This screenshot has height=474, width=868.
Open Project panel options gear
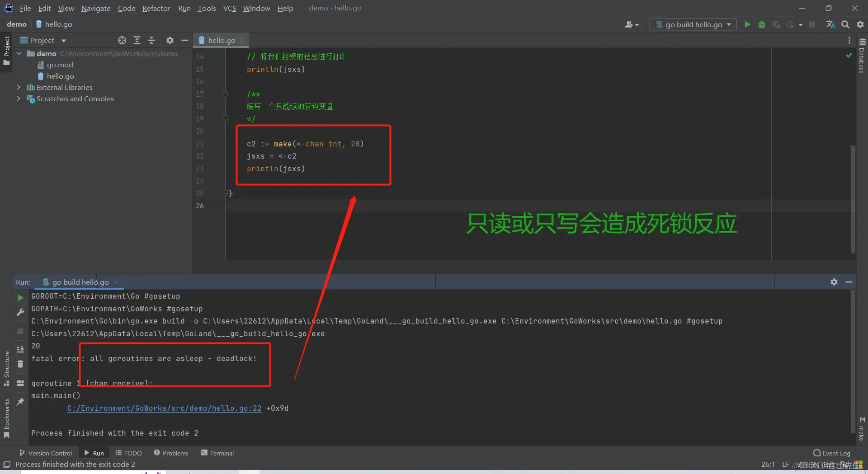(x=170, y=40)
